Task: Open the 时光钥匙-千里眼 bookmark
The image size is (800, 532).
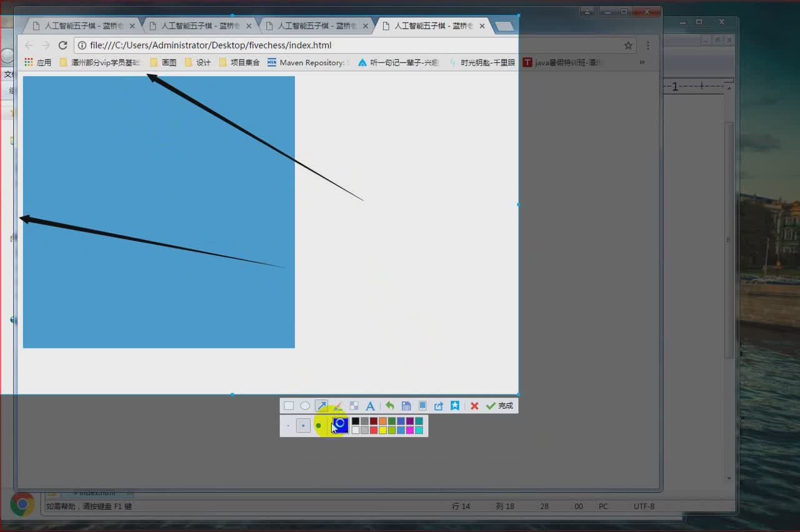Action: (482, 63)
